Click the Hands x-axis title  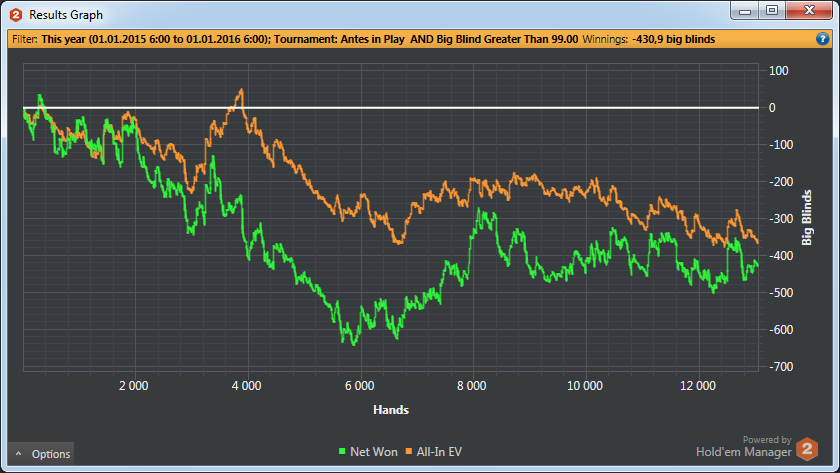coord(390,410)
